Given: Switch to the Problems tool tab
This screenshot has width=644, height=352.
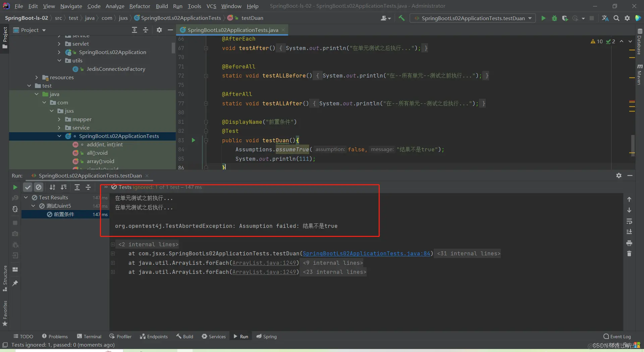Looking at the screenshot, I should click(x=55, y=336).
